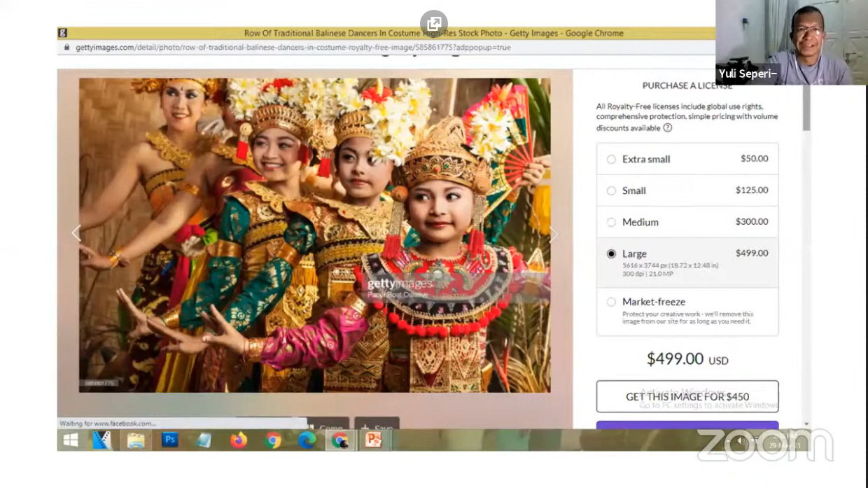868x488 pixels.
Task: Click the page vertical scrollbar thumb
Action: pyautogui.click(x=806, y=109)
